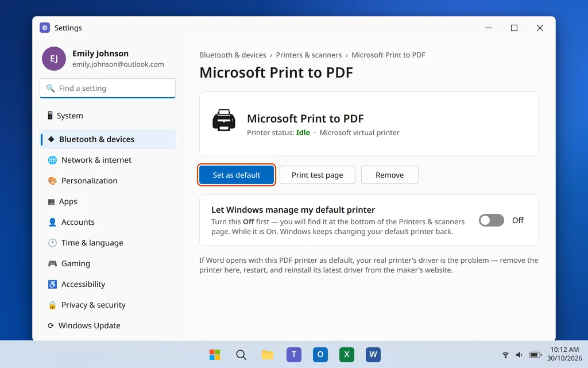Click the Microsoft Print to PDF breadcrumb
Image resolution: width=588 pixels, height=368 pixels.
388,55
